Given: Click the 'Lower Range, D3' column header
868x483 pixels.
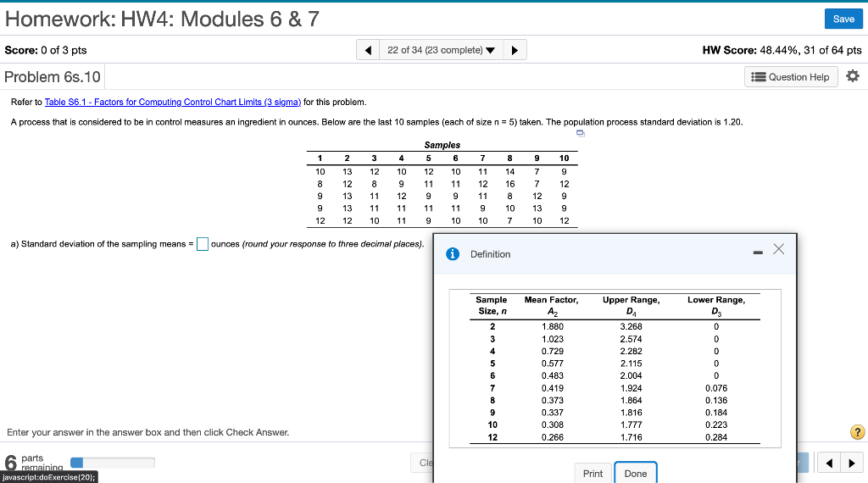Looking at the screenshot, I should [x=716, y=305].
